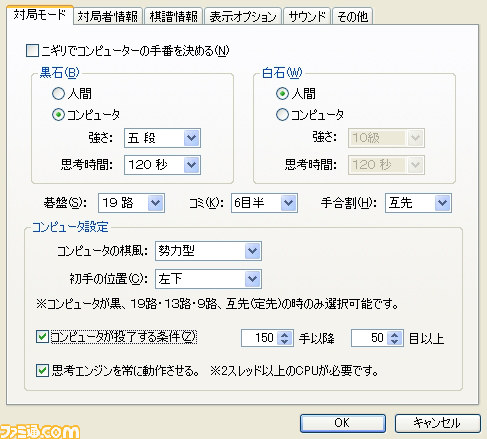Open the 棋譜情報 tab
This screenshot has width=487, height=439.
click(x=174, y=16)
